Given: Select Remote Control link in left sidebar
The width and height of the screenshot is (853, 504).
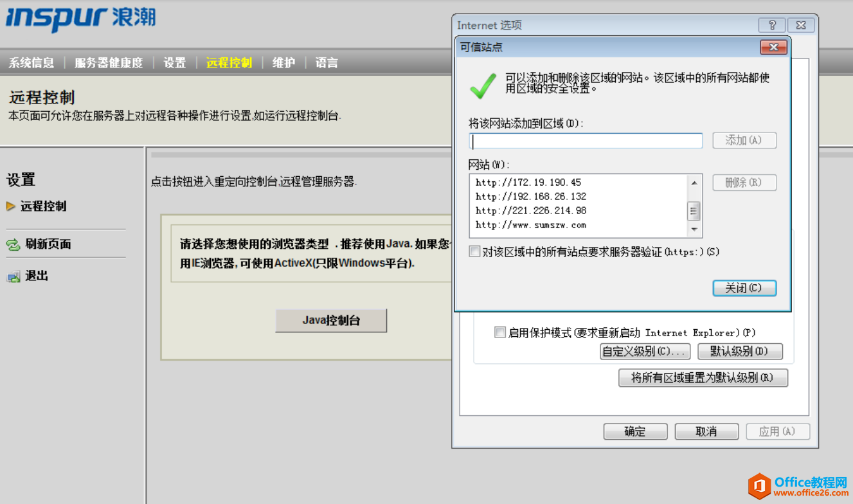Looking at the screenshot, I should 44,206.
